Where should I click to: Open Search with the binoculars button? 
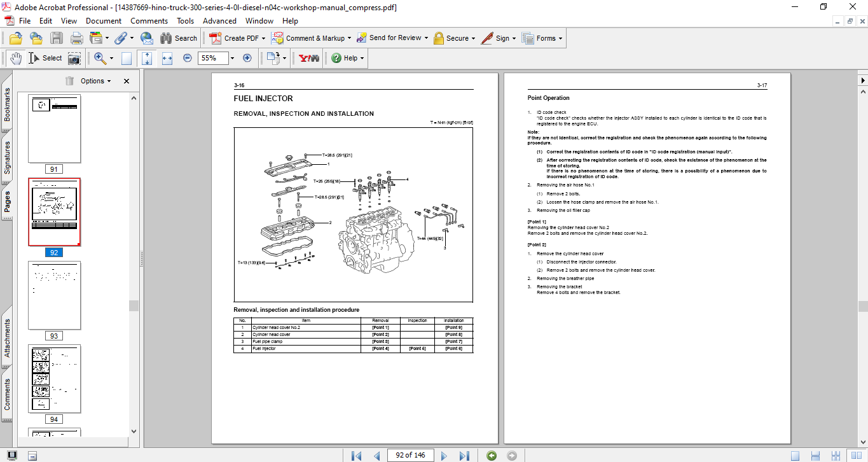[x=179, y=38]
